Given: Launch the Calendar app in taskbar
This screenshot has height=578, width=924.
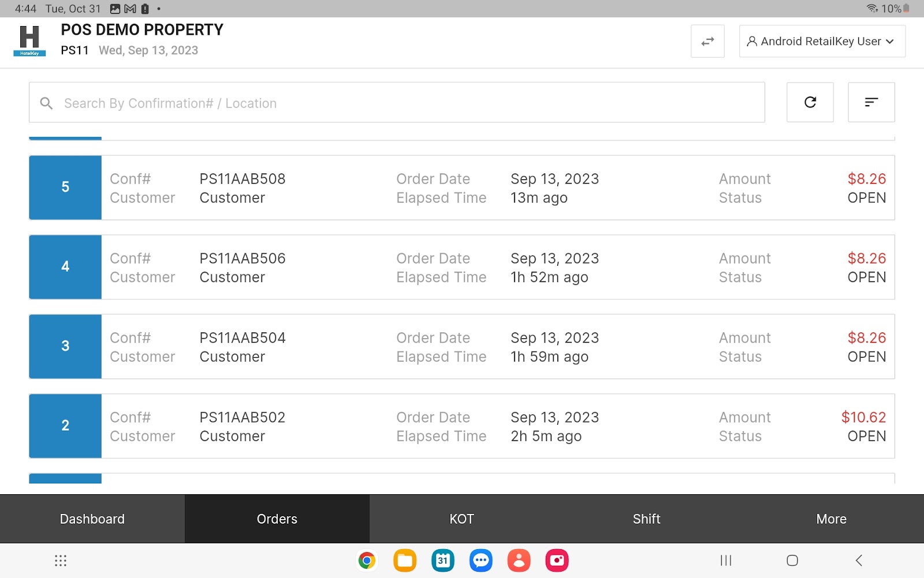Looking at the screenshot, I should click(x=442, y=560).
